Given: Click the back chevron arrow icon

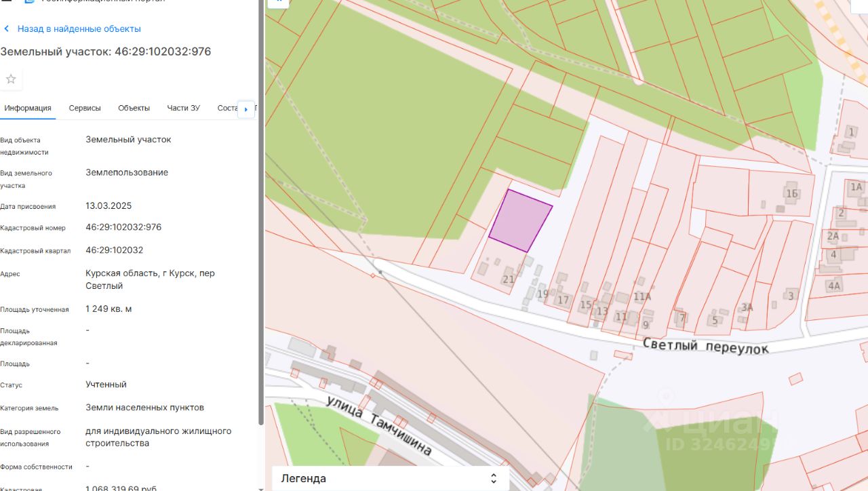Looking at the screenshot, I should (7, 29).
